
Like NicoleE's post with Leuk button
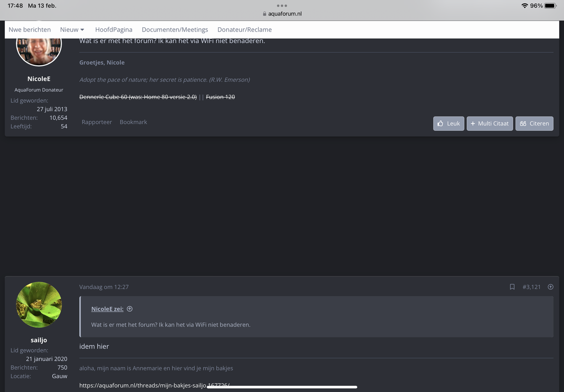(448, 124)
